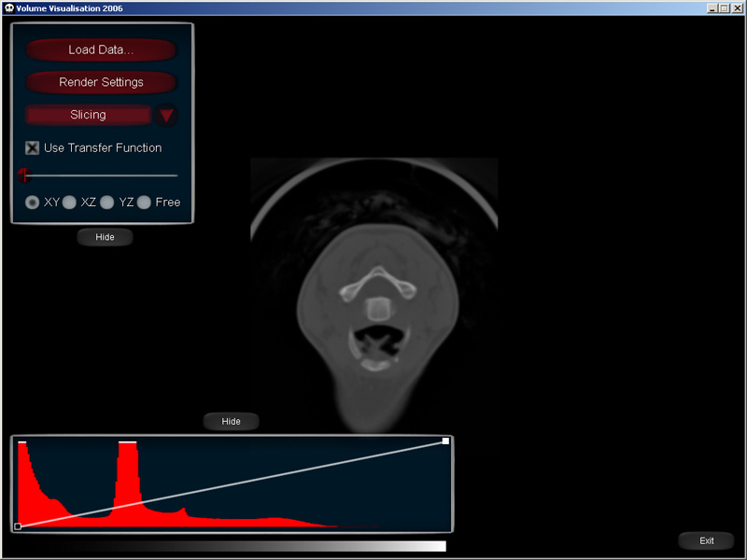Screen dimensions: 747x560
Task: Select the bottom-left transfer function control point
Action: point(18,526)
